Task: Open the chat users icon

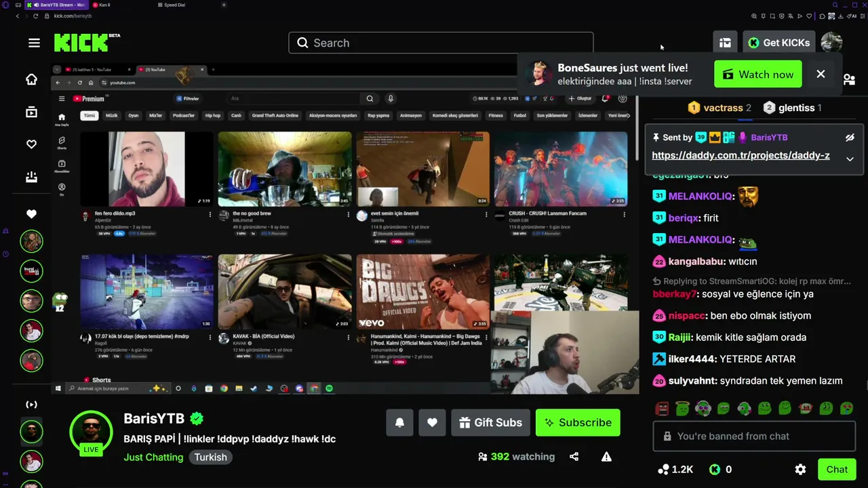Action: (849, 79)
